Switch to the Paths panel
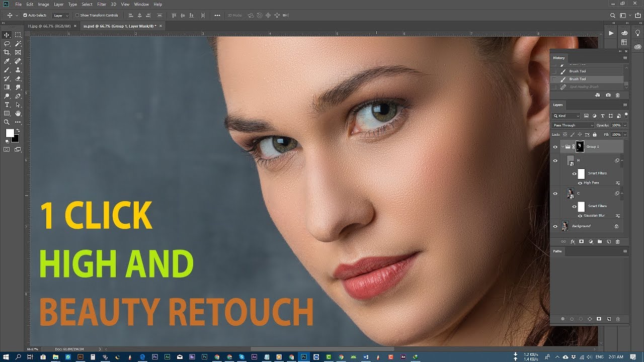This screenshot has width=644, height=362. pyautogui.click(x=556, y=251)
